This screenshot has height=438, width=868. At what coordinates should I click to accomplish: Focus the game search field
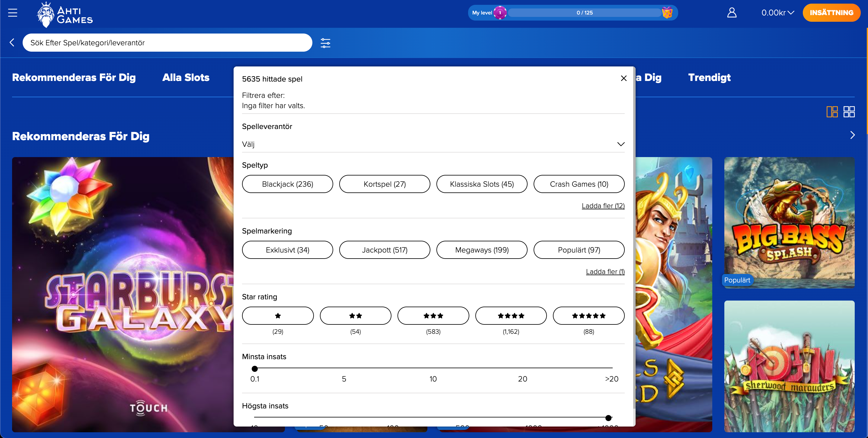click(x=167, y=43)
